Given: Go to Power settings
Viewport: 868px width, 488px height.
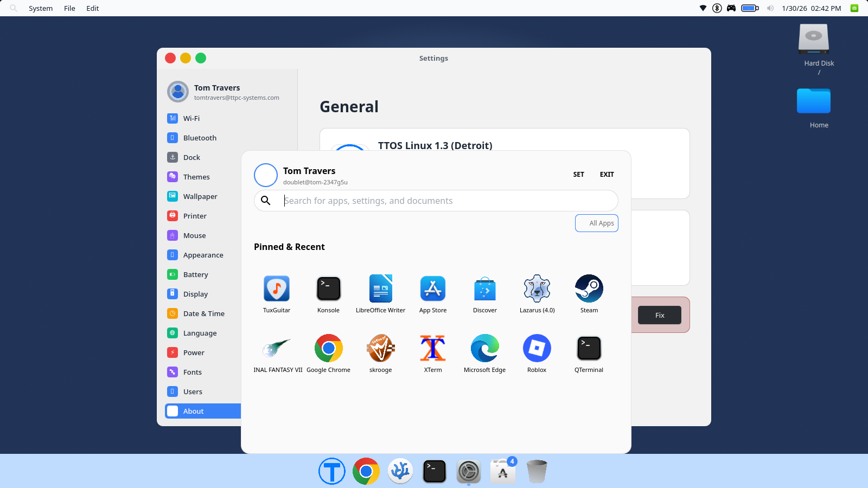Looking at the screenshot, I should click(203, 352).
